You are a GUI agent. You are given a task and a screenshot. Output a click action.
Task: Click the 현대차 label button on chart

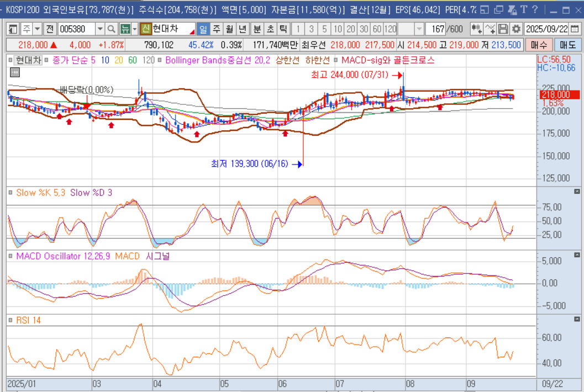(28, 60)
